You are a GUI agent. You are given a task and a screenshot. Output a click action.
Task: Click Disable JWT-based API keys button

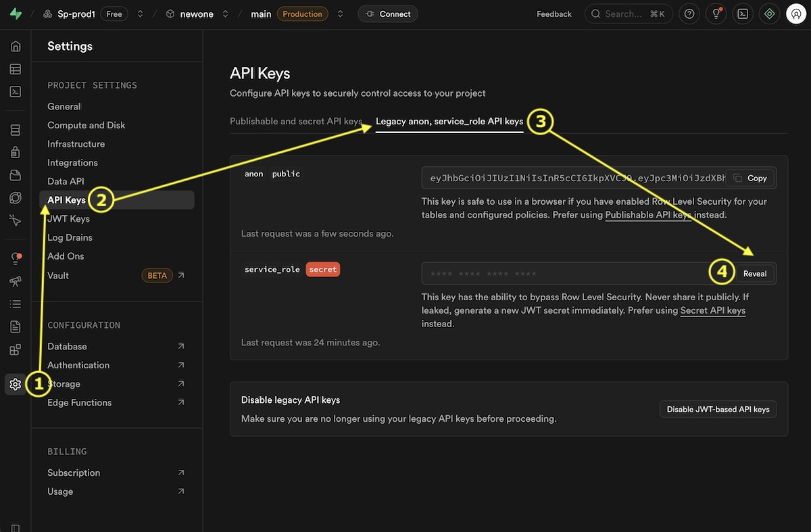point(718,410)
